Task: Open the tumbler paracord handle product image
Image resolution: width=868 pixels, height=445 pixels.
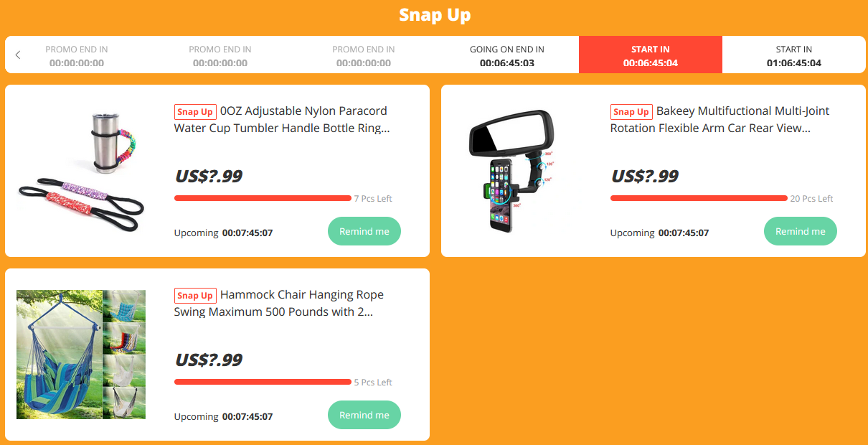Action: tap(81, 171)
